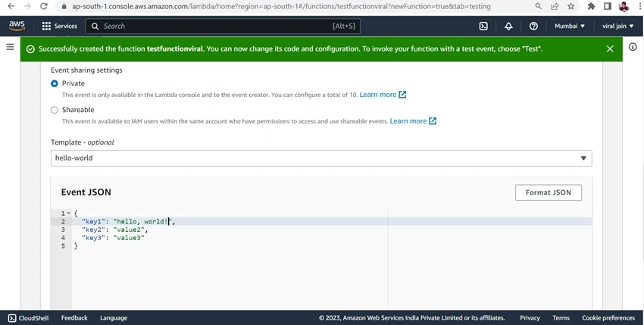
Task: Click the Feedback footer link
Action: click(x=74, y=318)
